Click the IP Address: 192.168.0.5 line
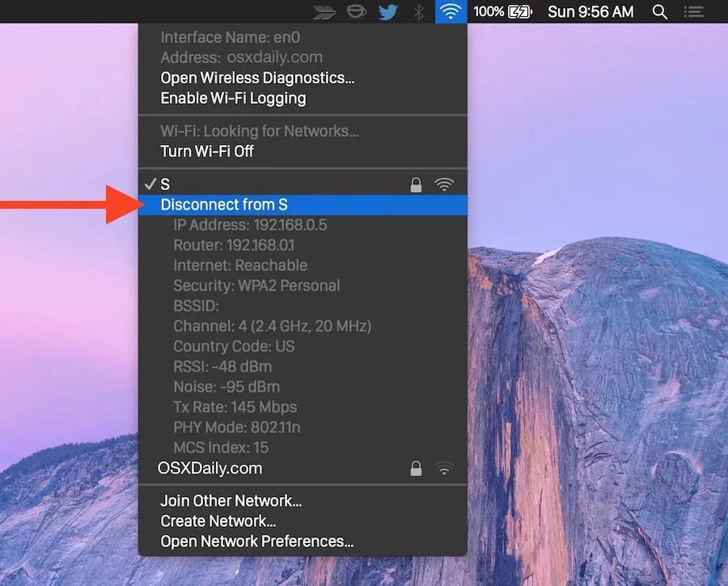728x586 pixels. [x=250, y=225]
